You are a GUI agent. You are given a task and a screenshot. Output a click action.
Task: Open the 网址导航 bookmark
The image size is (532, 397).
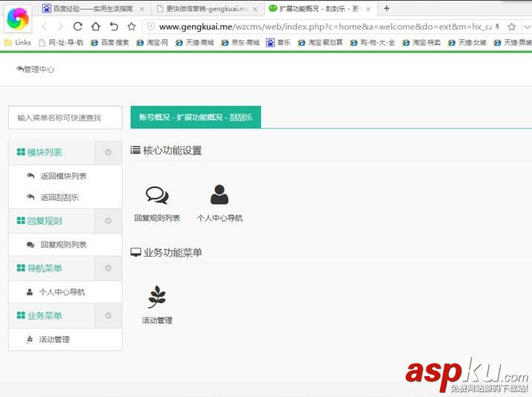[61, 42]
